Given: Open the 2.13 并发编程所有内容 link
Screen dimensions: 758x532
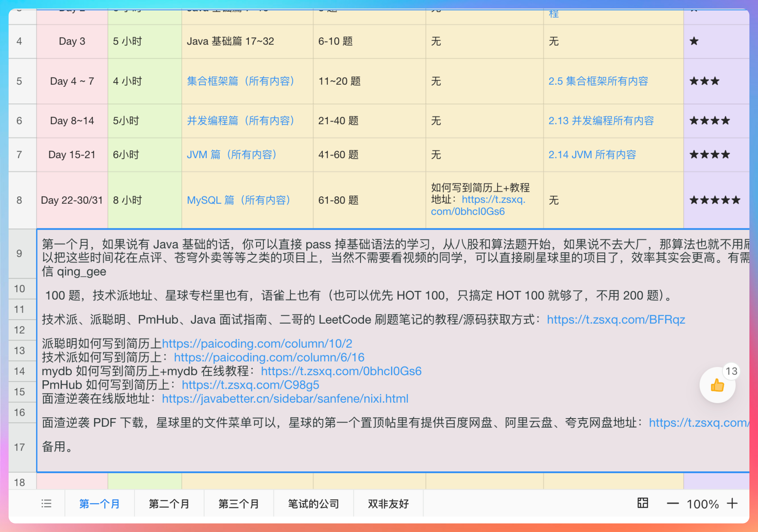Looking at the screenshot, I should (x=601, y=121).
